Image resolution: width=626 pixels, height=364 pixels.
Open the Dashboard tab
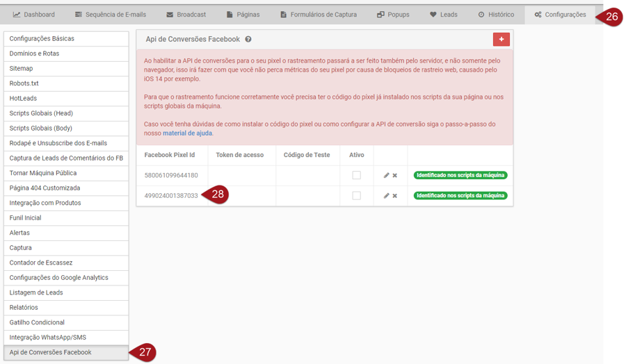(34, 15)
